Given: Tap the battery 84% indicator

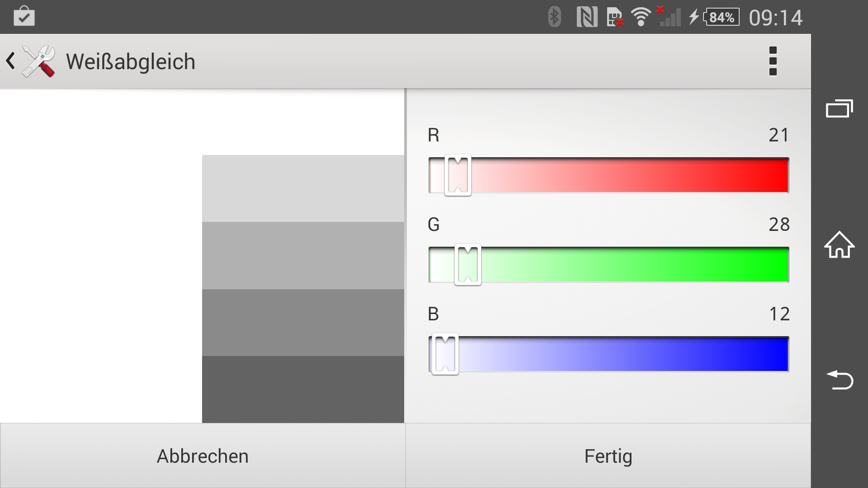Looking at the screenshot, I should (x=722, y=17).
